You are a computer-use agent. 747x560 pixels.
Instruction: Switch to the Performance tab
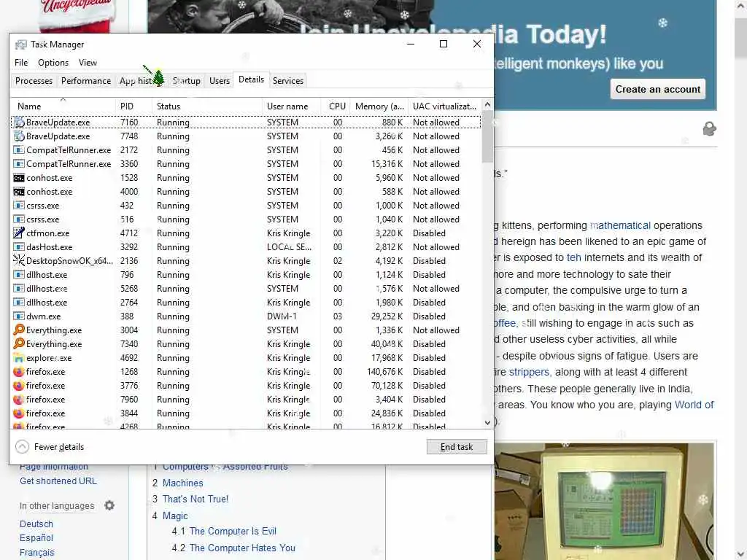[86, 81]
